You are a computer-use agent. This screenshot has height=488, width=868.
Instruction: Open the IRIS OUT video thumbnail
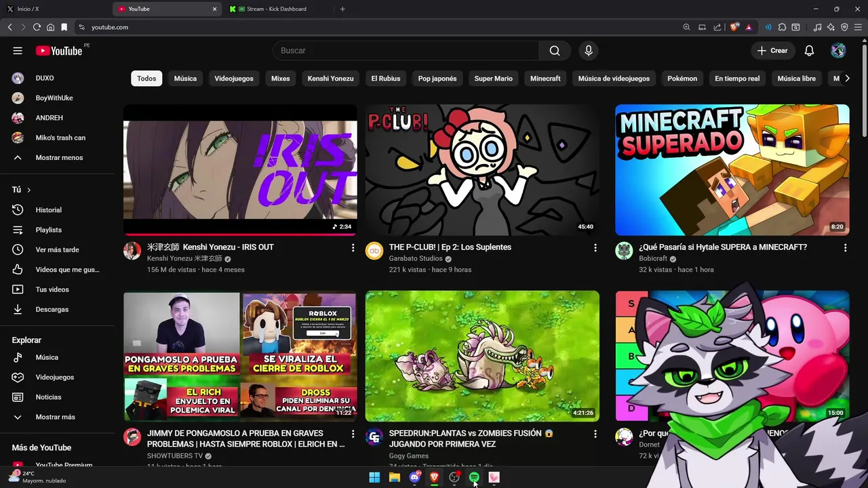click(x=240, y=169)
